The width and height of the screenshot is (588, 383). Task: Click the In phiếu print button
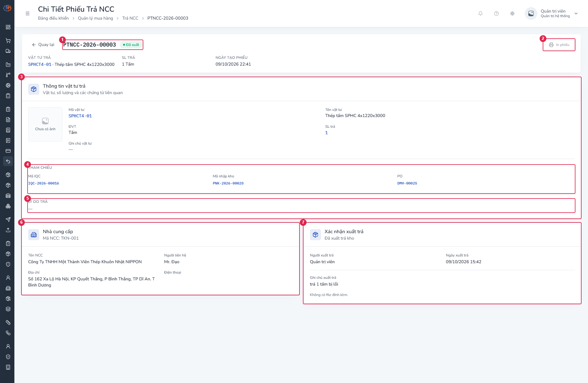click(559, 45)
